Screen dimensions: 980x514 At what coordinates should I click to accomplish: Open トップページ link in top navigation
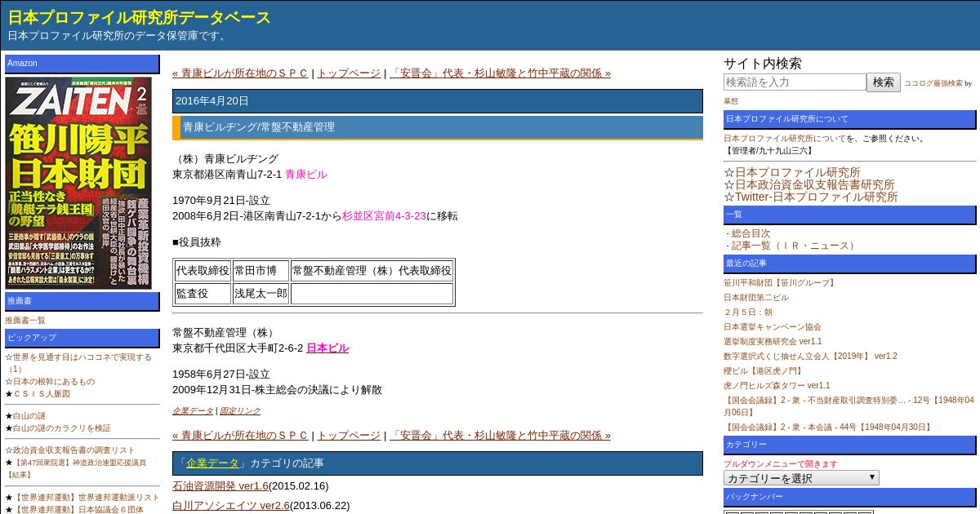[349, 73]
